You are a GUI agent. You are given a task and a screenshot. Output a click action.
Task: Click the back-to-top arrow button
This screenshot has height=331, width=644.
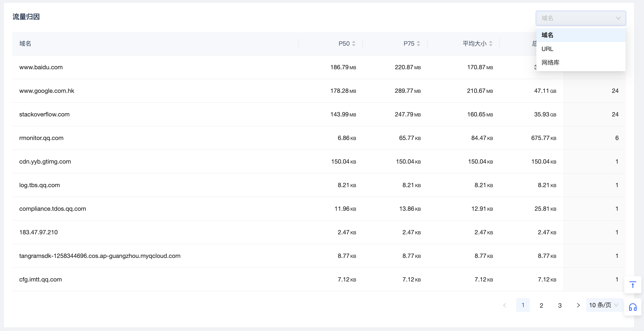tap(632, 285)
